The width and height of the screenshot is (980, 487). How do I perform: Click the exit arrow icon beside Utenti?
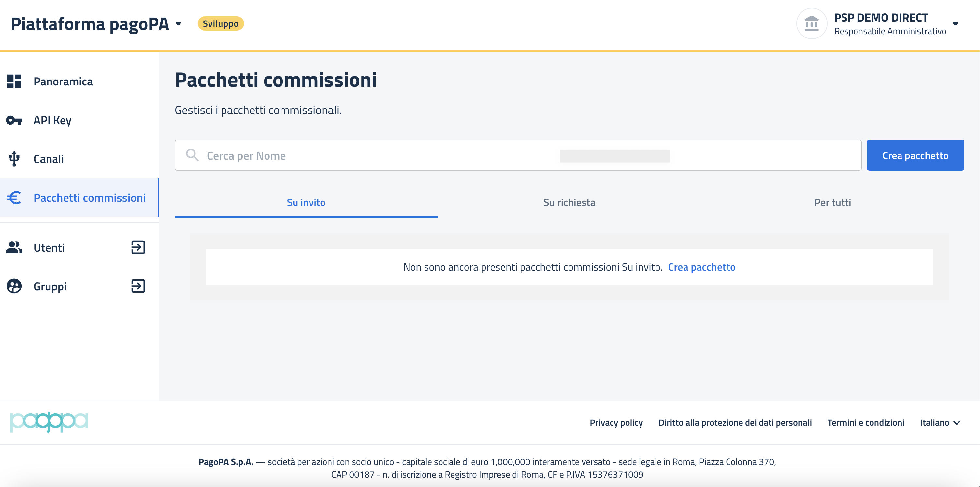pyautogui.click(x=138, y=247)
